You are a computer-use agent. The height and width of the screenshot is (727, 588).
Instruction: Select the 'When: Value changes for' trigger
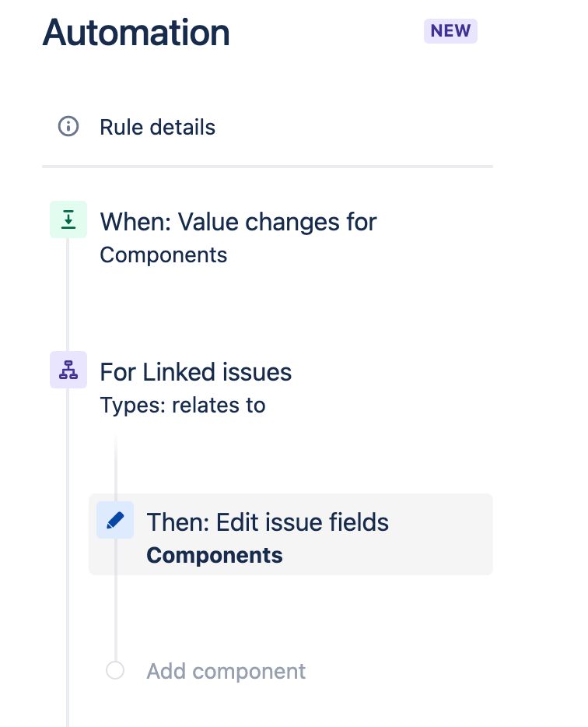[x=238, y=222]
